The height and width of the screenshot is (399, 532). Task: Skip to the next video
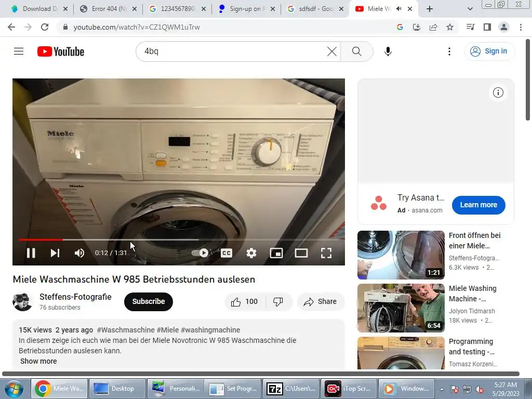click(x=55, y=253)
